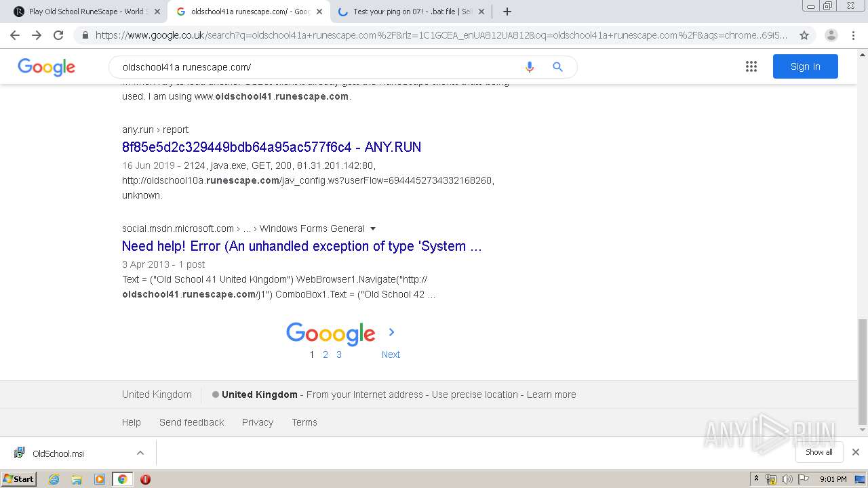This screenshot has height=488, width=868.
Task: Close the downloads bar
Action: coord(855,452)
